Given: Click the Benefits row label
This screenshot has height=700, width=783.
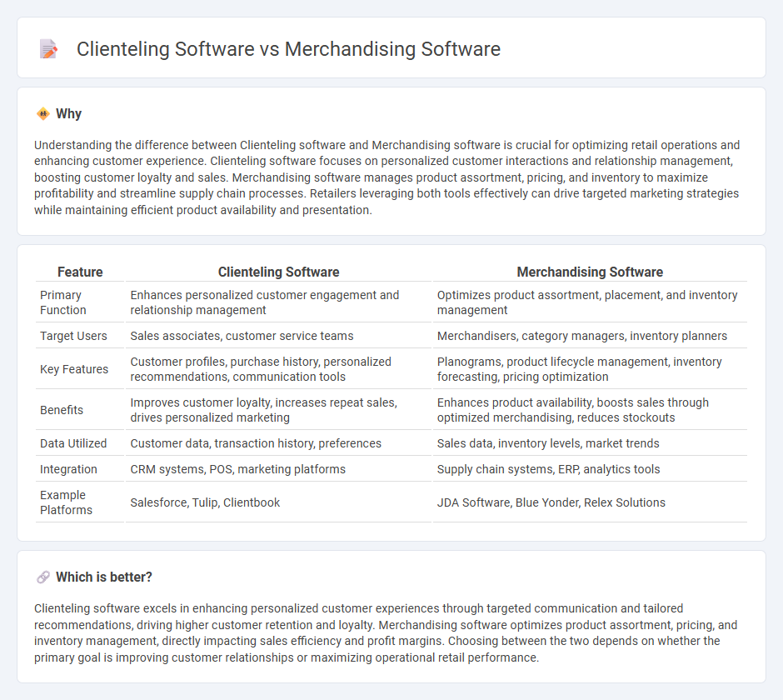Looking at the screenshot, I should 62,410.
